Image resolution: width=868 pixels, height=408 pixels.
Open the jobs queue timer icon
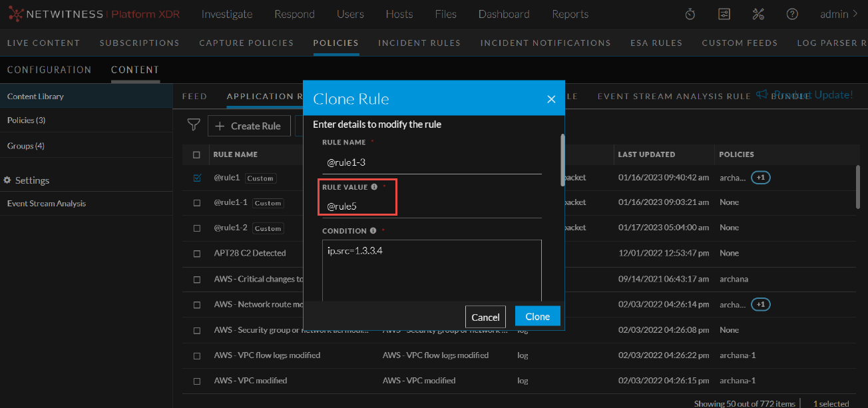[x=690, y=13]
